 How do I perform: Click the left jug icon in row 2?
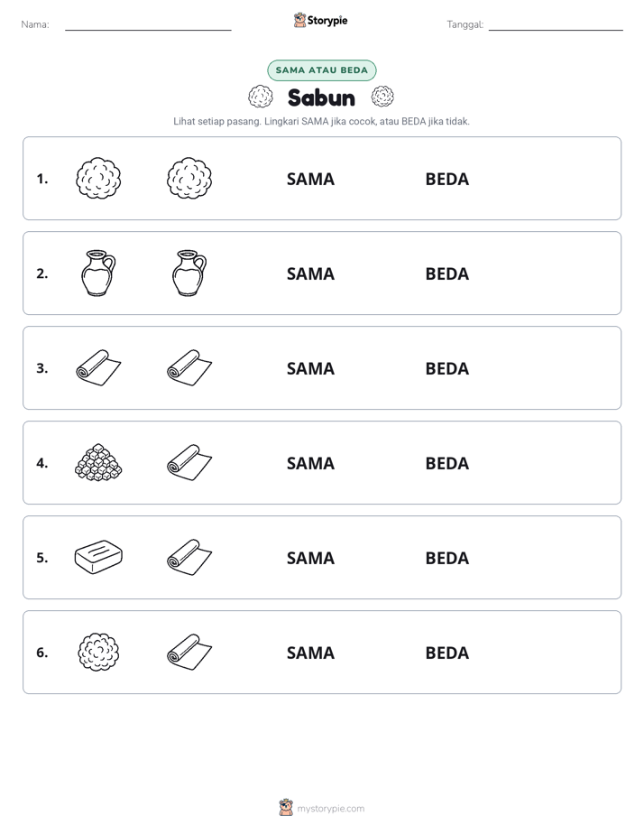pos(98,273)
